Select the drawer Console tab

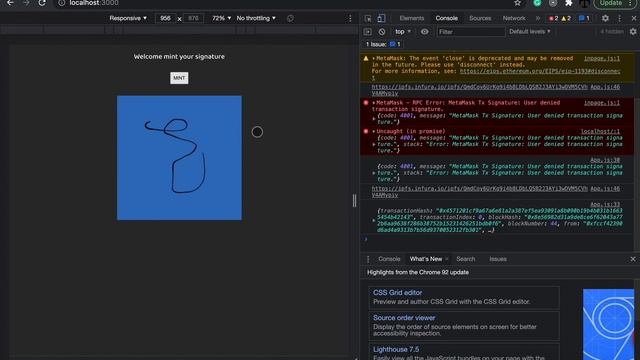389,259
